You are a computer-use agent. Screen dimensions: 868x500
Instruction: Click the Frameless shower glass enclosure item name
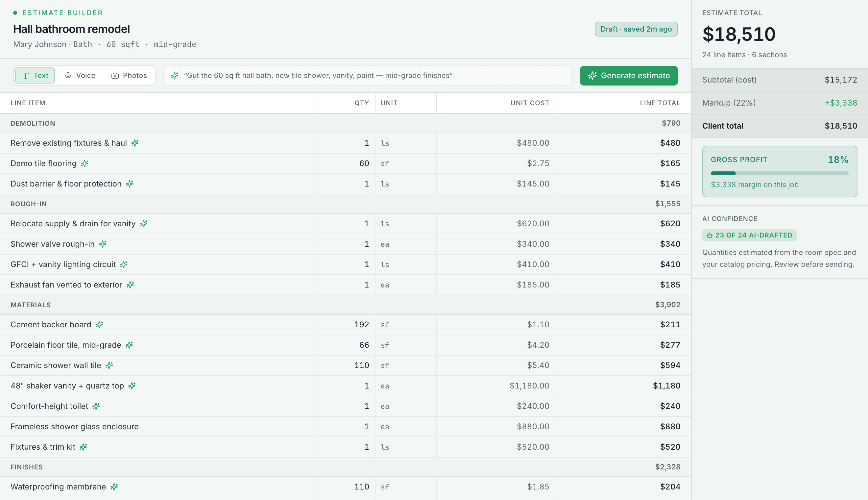(75, 427)
